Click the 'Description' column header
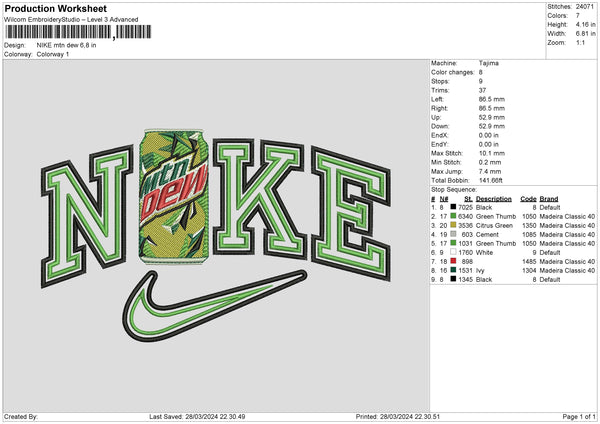 point(494,199)
